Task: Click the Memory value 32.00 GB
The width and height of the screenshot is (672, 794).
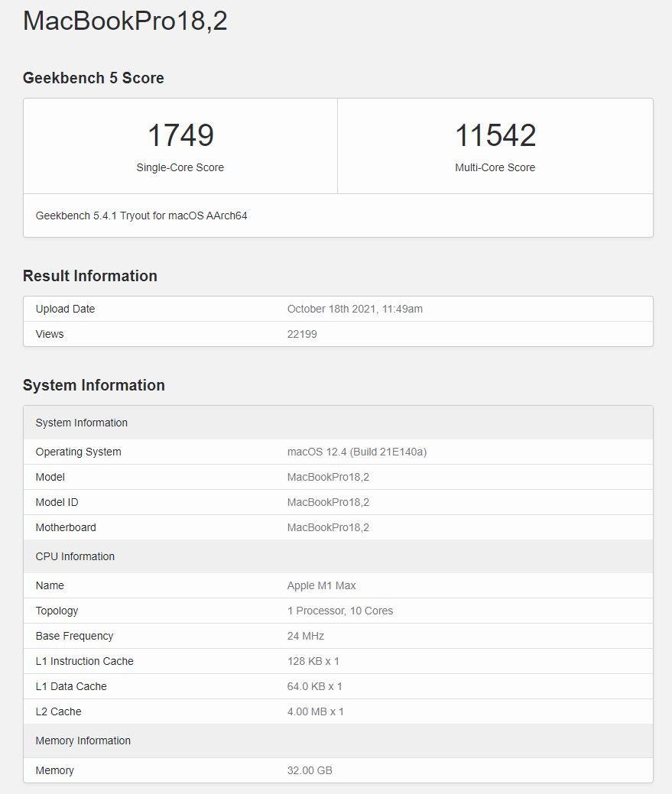Action: tap(309, 770)
